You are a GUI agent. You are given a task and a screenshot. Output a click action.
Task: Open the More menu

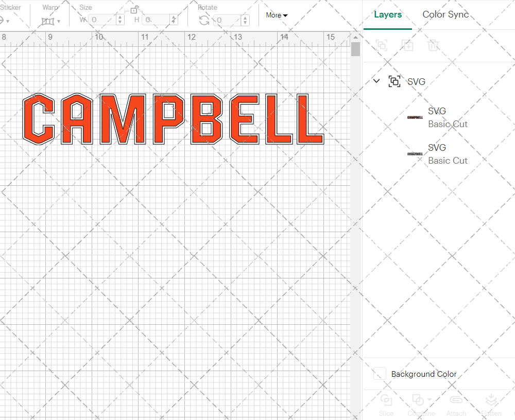[276, 15]
